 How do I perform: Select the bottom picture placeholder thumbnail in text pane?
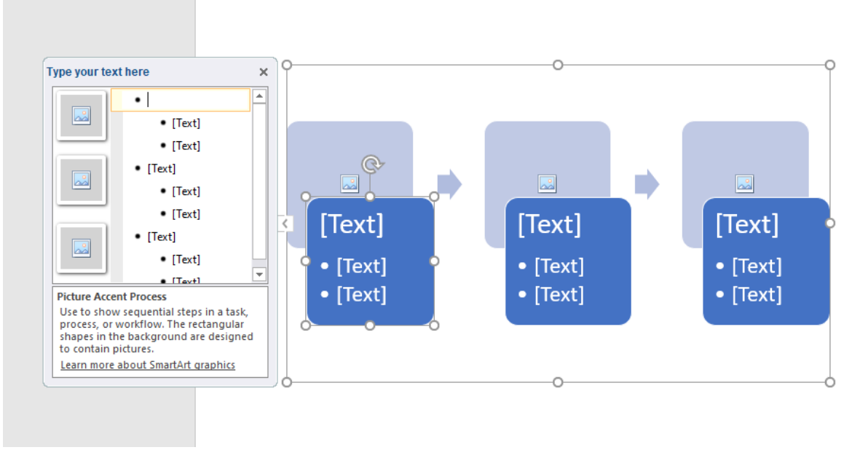[82, 248]
